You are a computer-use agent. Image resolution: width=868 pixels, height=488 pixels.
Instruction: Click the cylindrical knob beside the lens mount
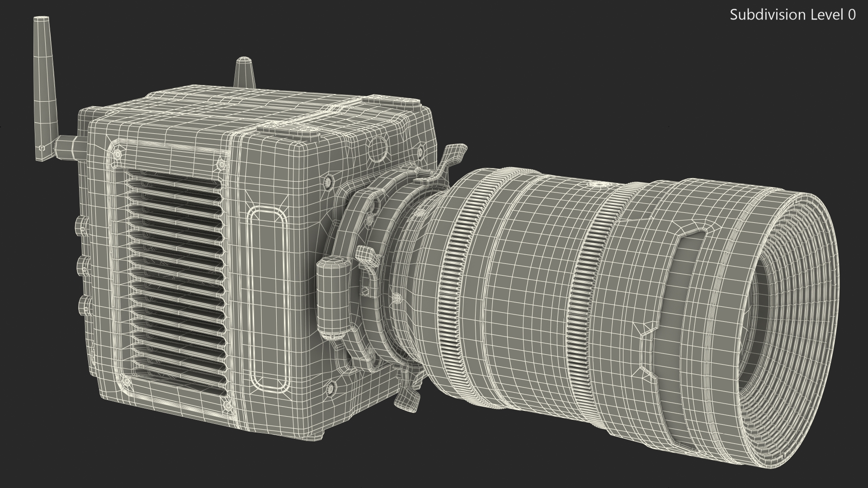(335, 296)
